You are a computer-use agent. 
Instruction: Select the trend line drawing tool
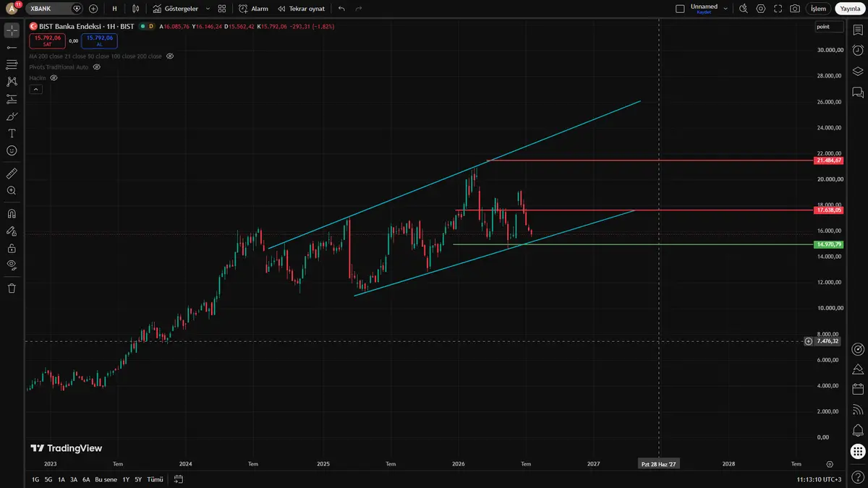tap(12, 47)
